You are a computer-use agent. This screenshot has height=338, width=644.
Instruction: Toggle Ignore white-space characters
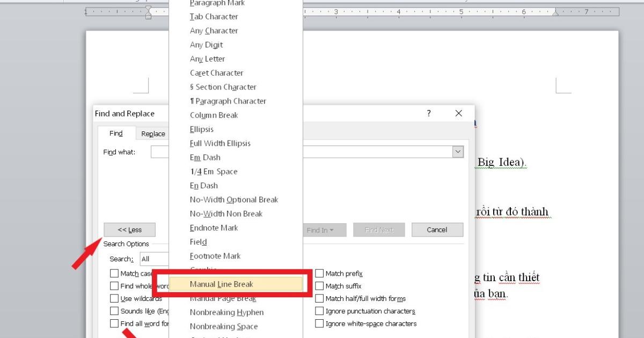(x=319, y=324)
